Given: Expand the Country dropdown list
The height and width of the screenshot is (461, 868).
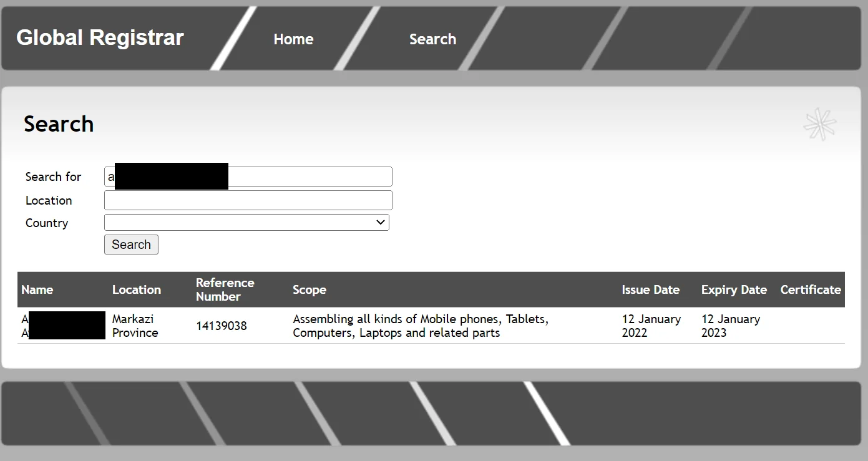Looking at the screenshot, I should point(246,223).
